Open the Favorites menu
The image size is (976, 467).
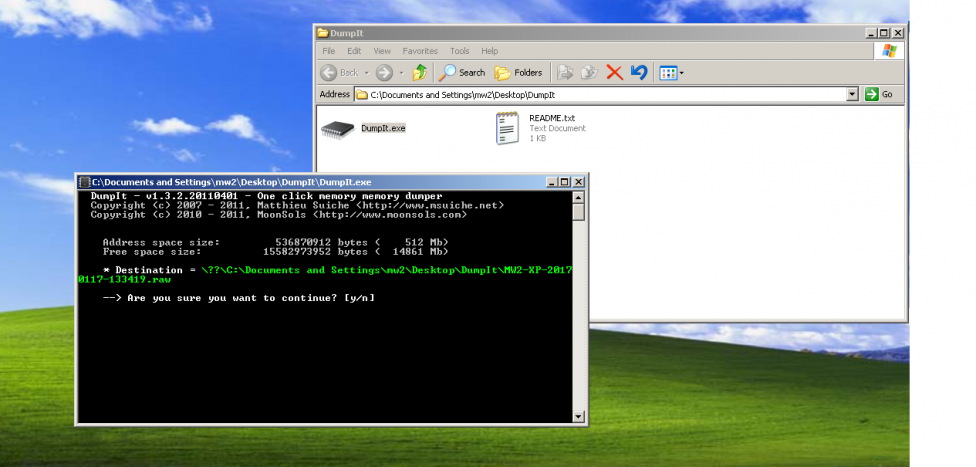[420, 51]
